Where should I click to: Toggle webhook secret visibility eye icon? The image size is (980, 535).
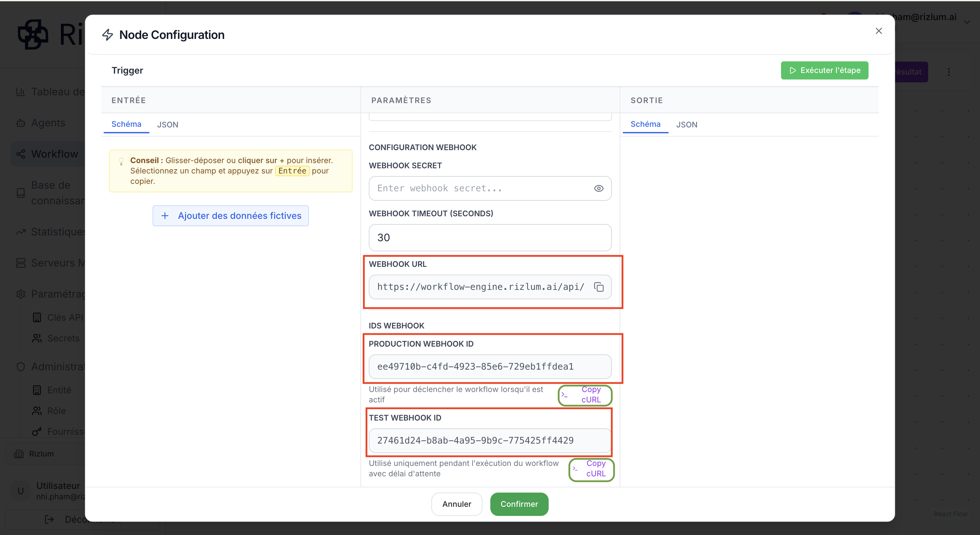599,188
